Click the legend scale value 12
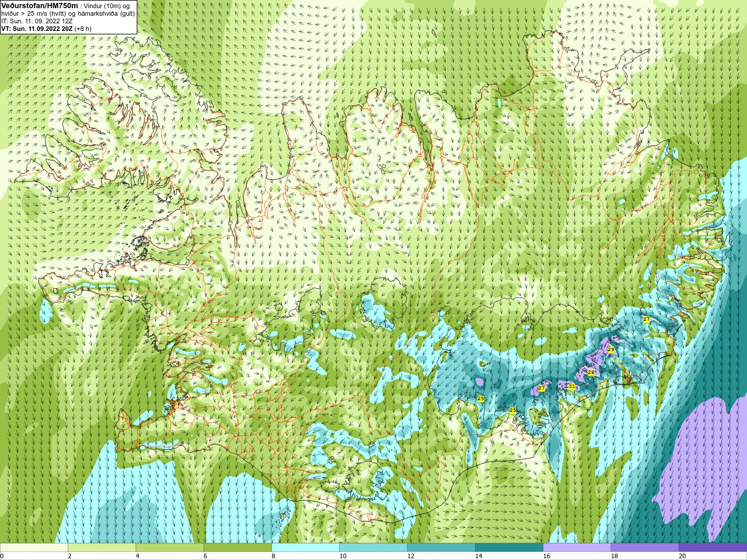Viewport: 747px width, 560px height. pos(410,556)
